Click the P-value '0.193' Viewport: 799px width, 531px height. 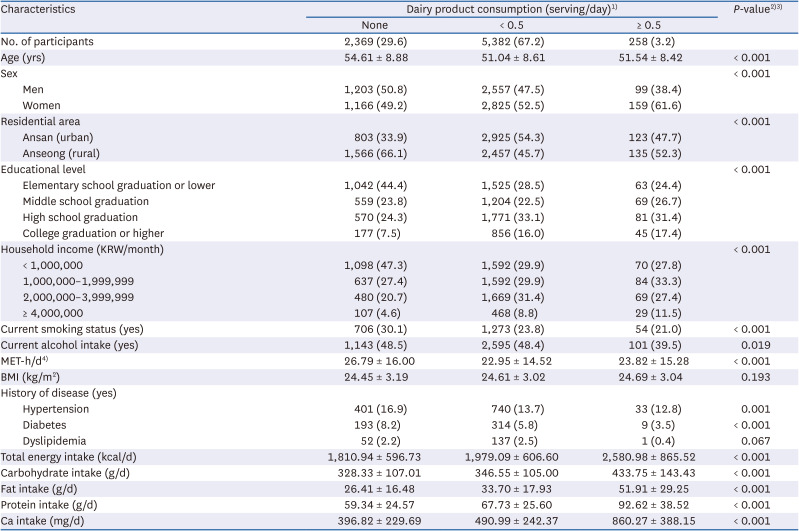coord(756,377)
